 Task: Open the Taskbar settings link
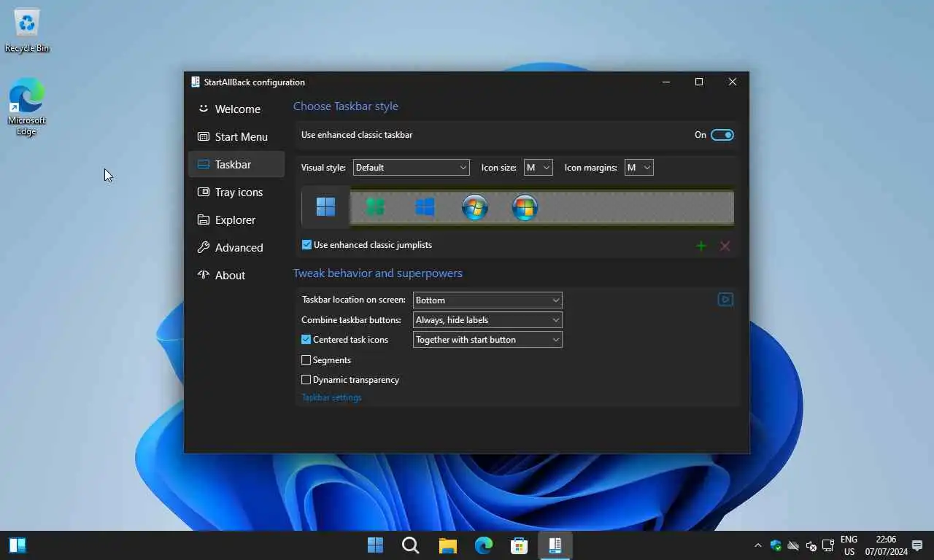pyautogui.click(x=331, y=397)
